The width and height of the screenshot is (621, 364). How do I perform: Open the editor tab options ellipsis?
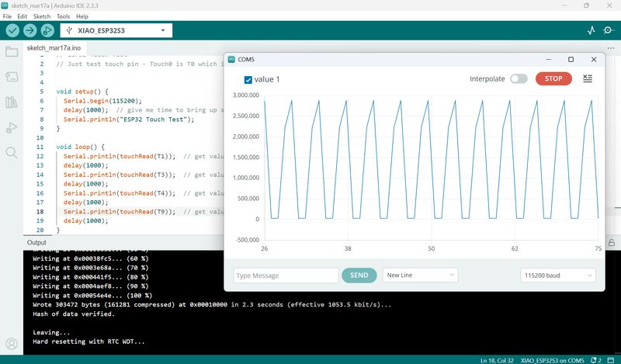pos(611,48)
